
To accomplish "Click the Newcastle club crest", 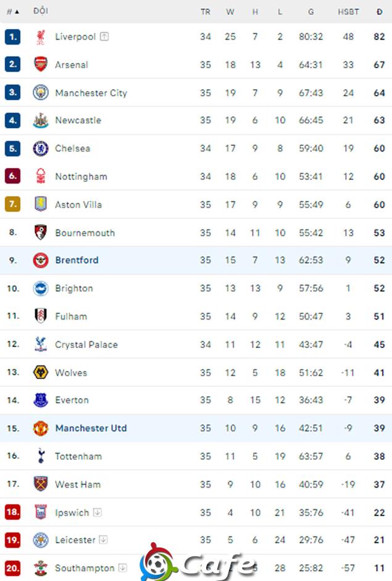I will pyautogui.click(x=41, y=120).
